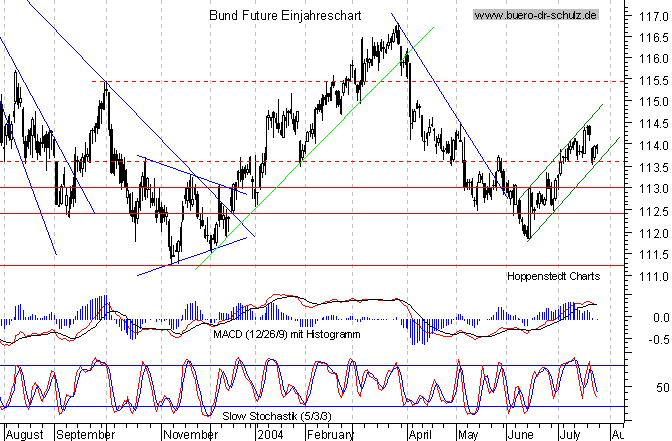Click the February label on time axis

330,435
